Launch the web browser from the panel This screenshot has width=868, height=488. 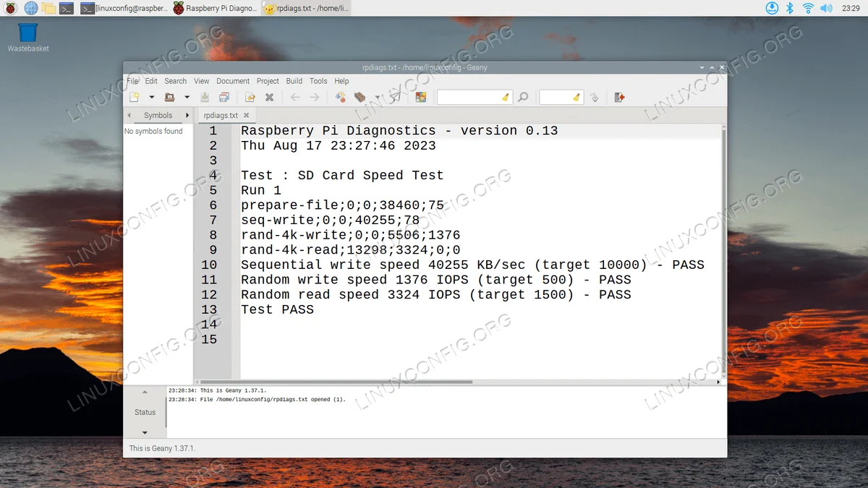click(31, 8)
